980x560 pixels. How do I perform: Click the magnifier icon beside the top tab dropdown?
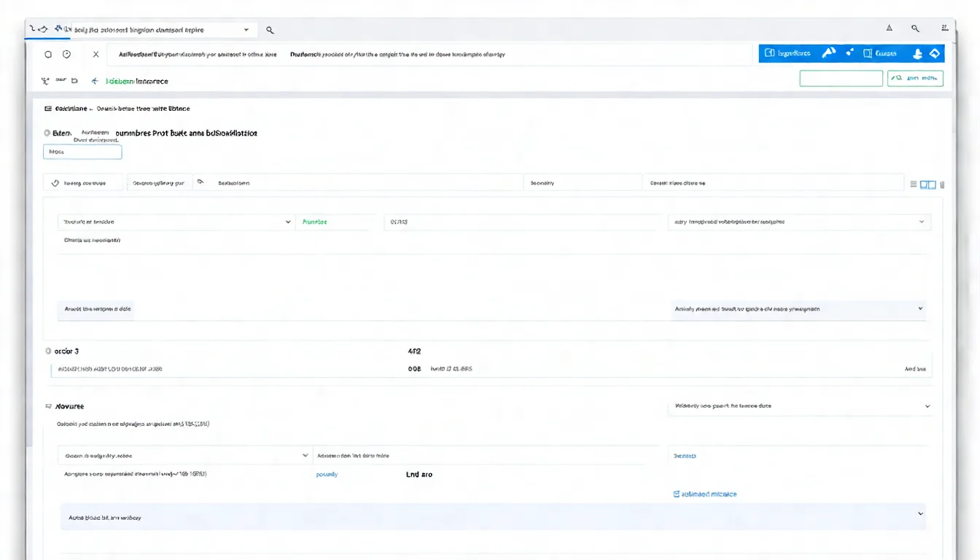click(270, 30)
